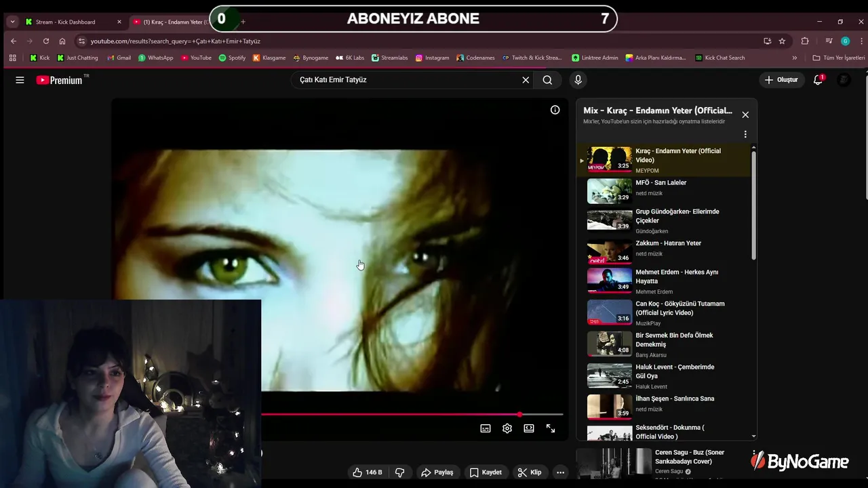Play Haluk Levent - Çemberimde Gül Oya
The image size is (868, 488).
[x=665, y=376]
